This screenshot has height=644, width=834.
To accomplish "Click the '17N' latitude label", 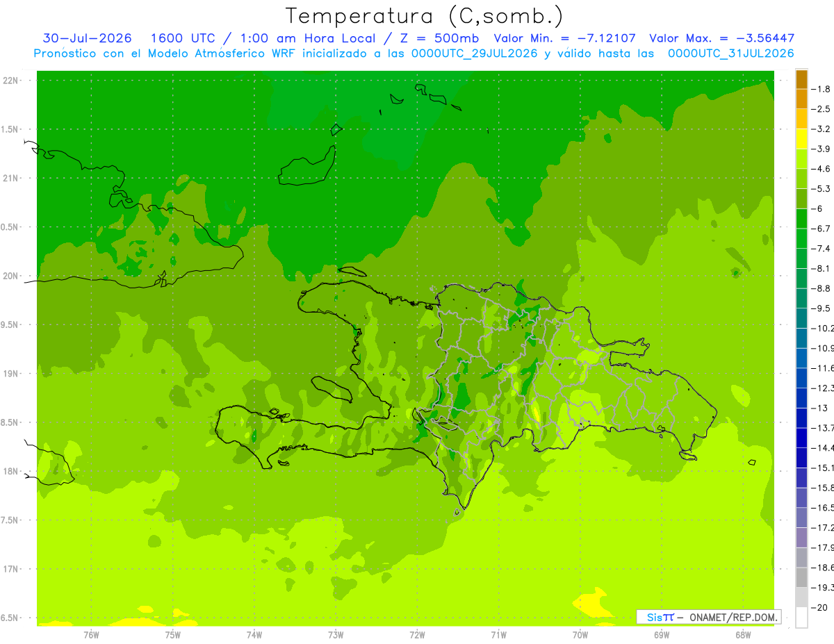I will click(12, 570).
